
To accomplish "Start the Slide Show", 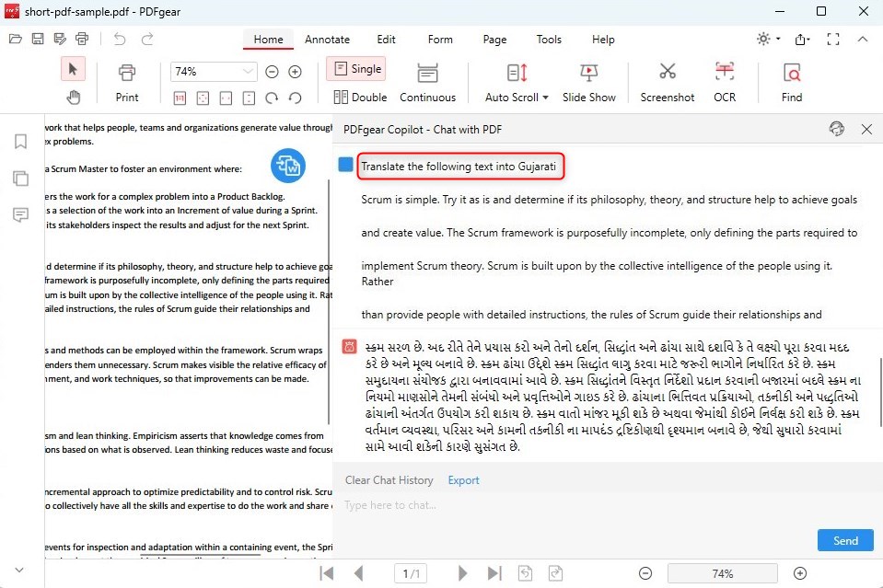I will (x=589, y=83).
